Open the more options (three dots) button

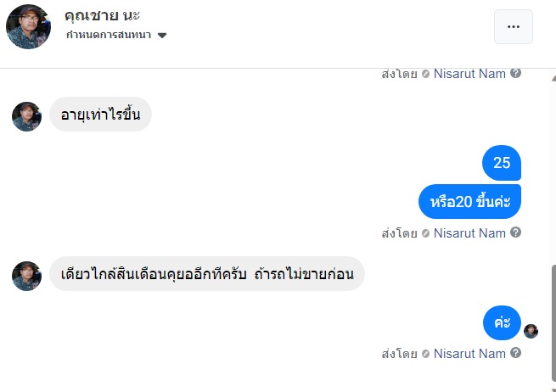pos(513,26)
